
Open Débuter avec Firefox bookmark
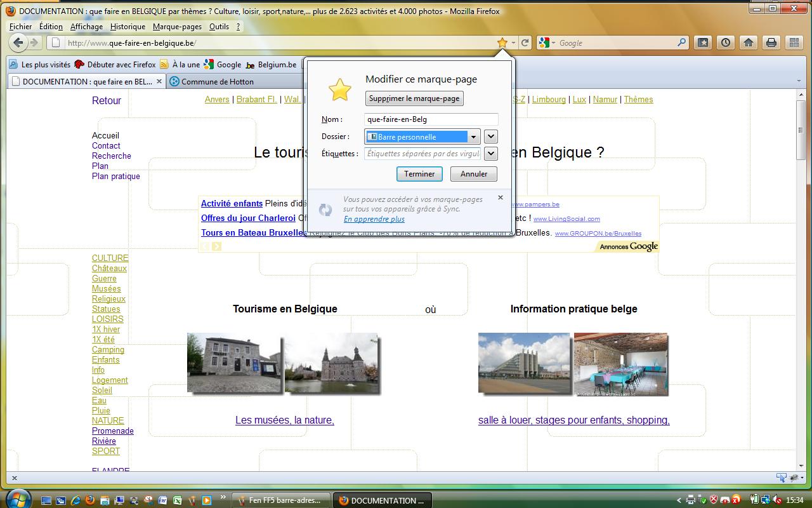115,65
